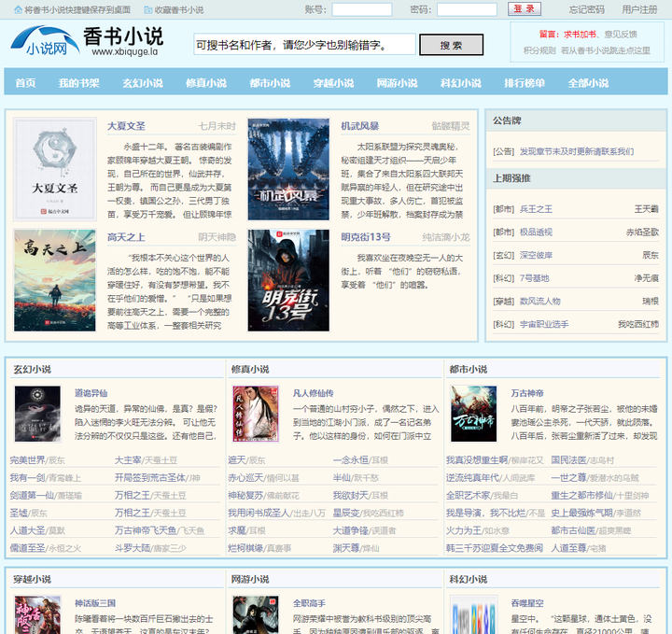Click 若从香书小说跳走点这里 link

[605, 50]
